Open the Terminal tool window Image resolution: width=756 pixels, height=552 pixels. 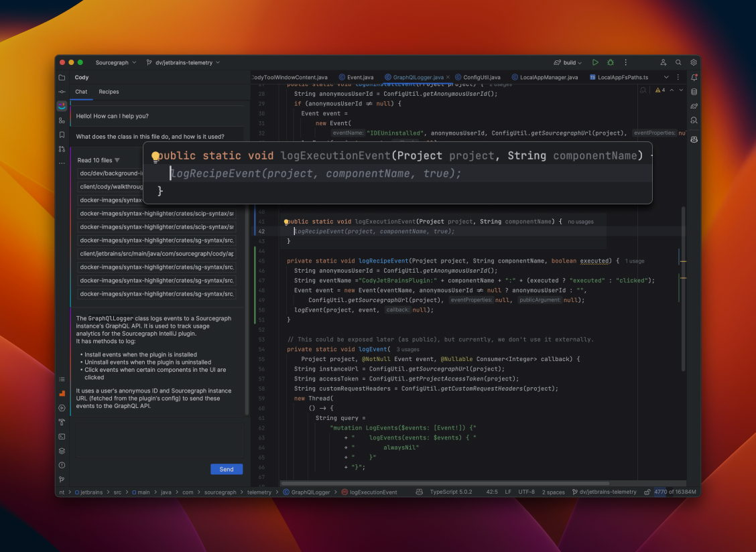(x=62, y=437)
